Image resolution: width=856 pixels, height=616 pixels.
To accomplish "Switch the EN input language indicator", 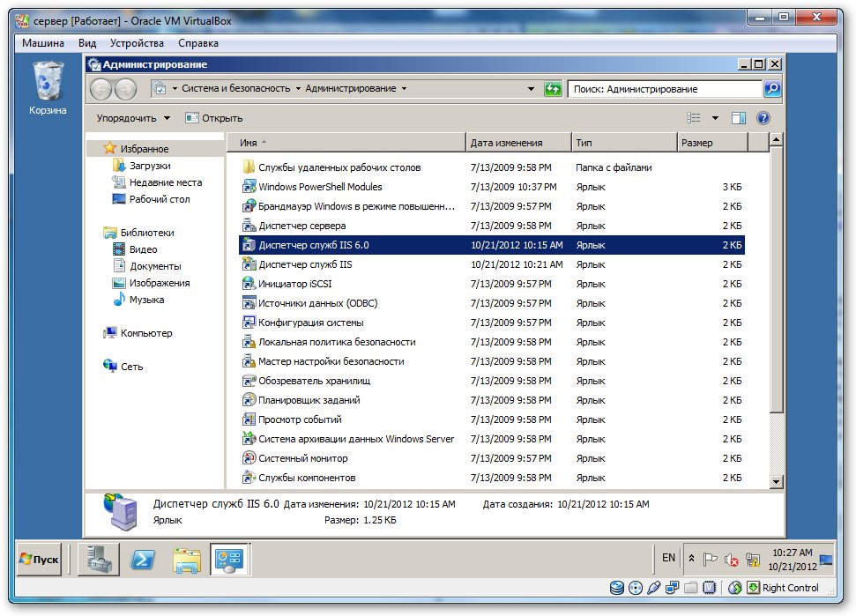I will coord(669,558).
